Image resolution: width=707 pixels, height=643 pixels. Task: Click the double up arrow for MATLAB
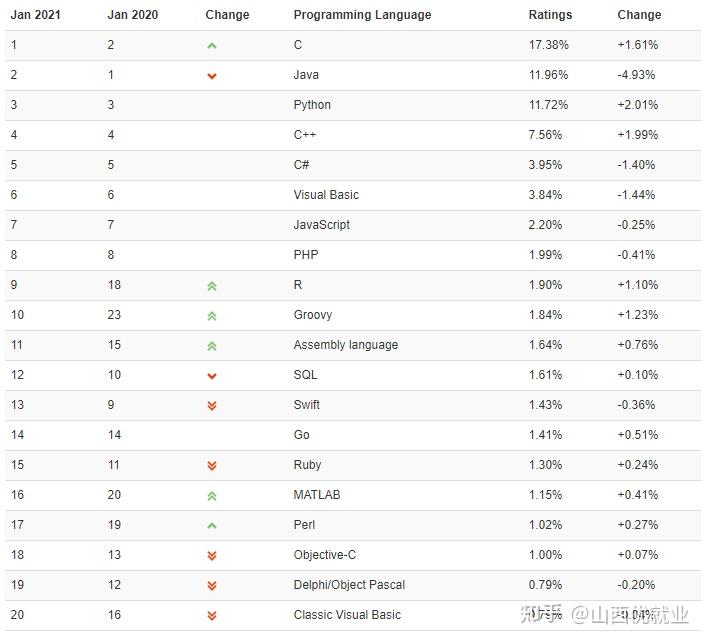(x=212, y=496)
